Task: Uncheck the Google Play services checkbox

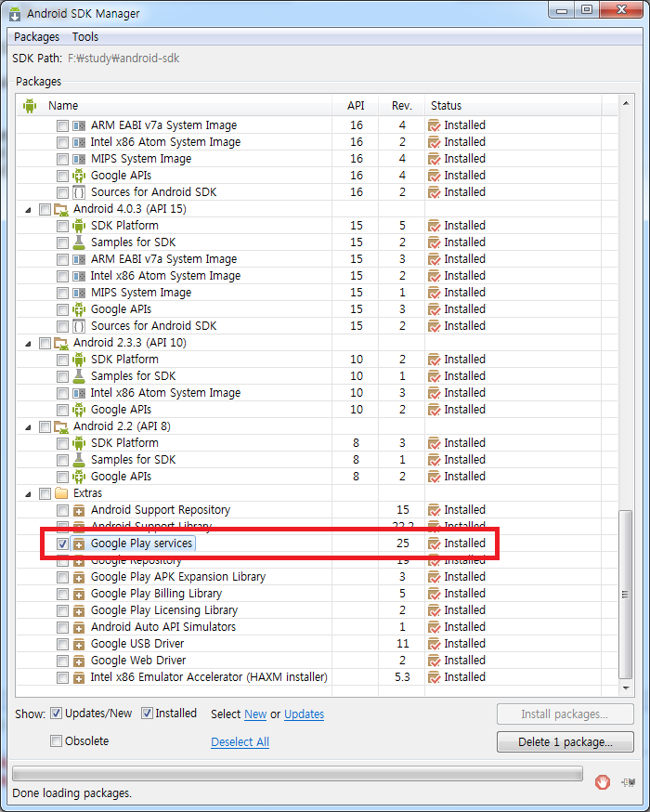Action: pos(62,544)
